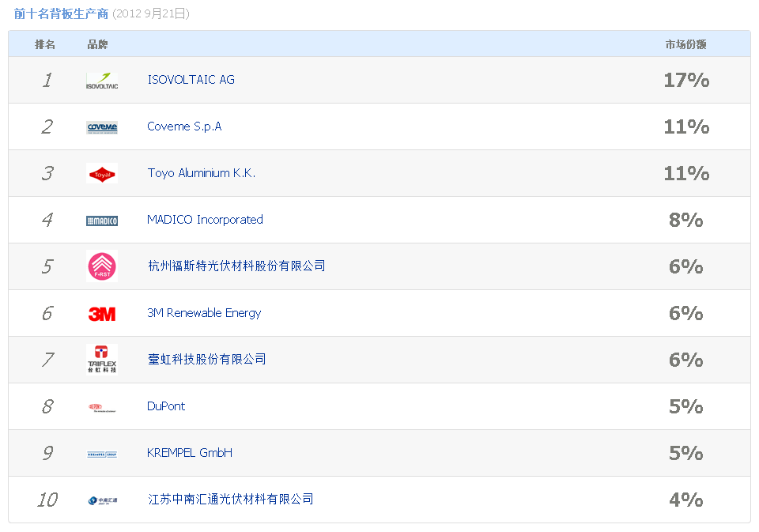Click the 前十名背板生产商 title

tap(61, 13)
